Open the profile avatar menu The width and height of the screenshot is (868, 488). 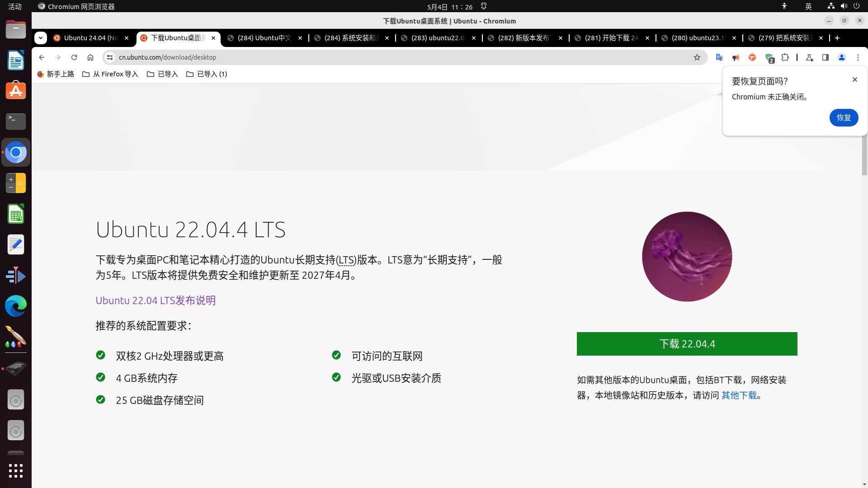click(842, 57)
